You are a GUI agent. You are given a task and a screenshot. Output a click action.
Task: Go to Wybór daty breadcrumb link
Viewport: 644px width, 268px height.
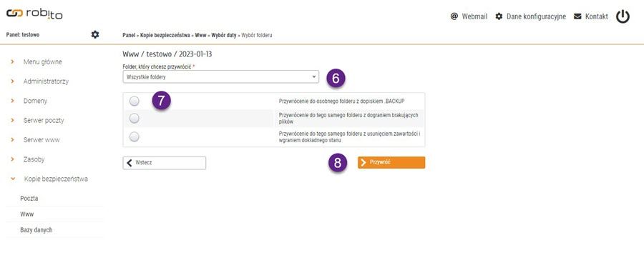pyautogui.click(x=224, y=35)
